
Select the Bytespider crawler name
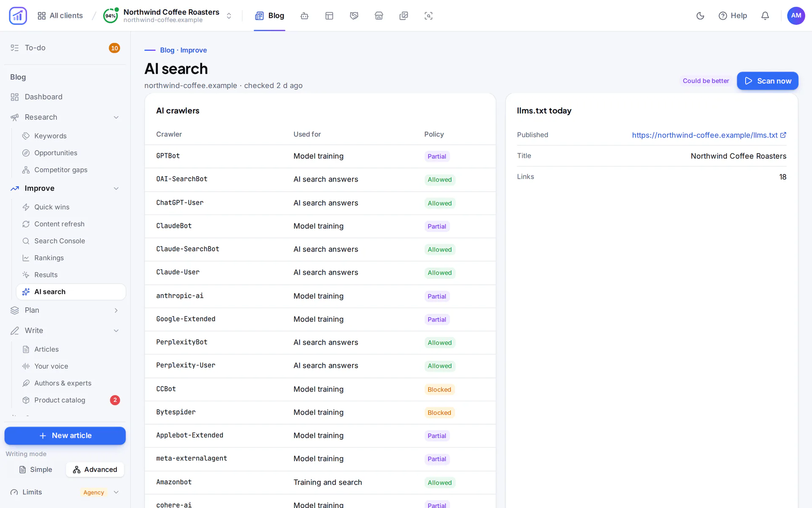(x=176, y=412)
